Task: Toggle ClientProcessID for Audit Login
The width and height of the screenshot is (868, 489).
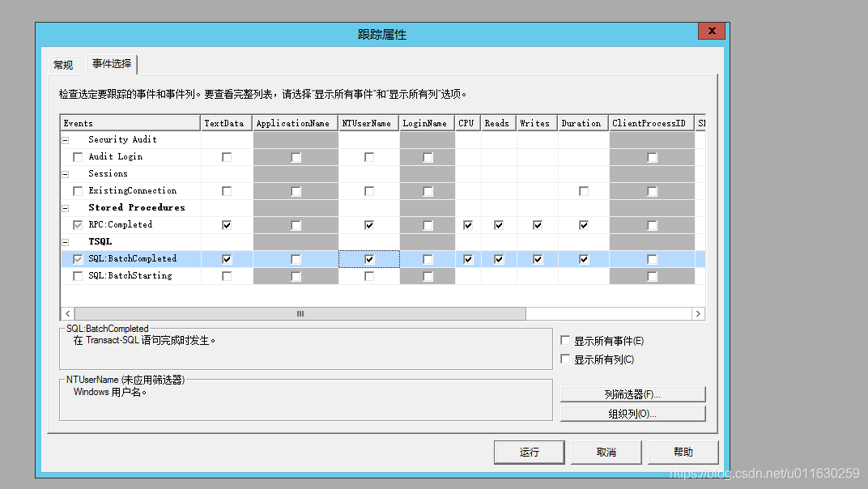Action: [x=652, y=158]
